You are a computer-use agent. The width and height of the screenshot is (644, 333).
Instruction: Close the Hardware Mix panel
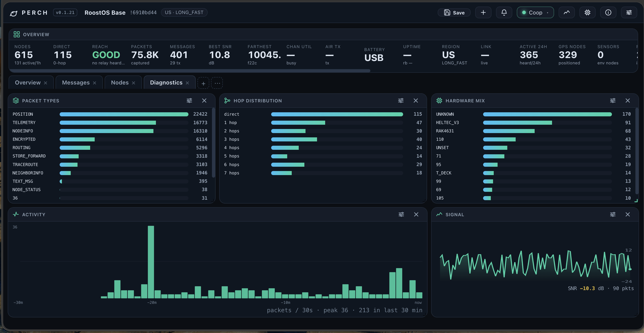[x=628, y=101]
